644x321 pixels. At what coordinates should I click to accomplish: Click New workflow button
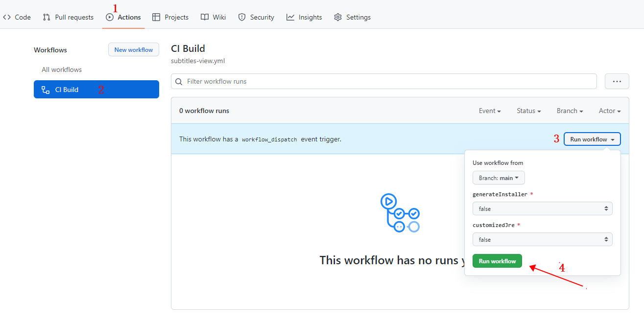[x=134, y=49]
